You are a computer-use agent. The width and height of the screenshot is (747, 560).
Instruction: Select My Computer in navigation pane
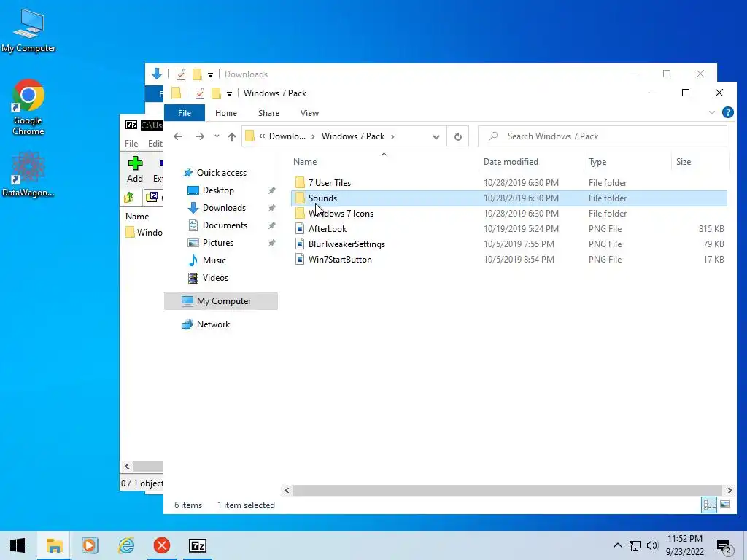pyautogui.click(x=221, y=301)
